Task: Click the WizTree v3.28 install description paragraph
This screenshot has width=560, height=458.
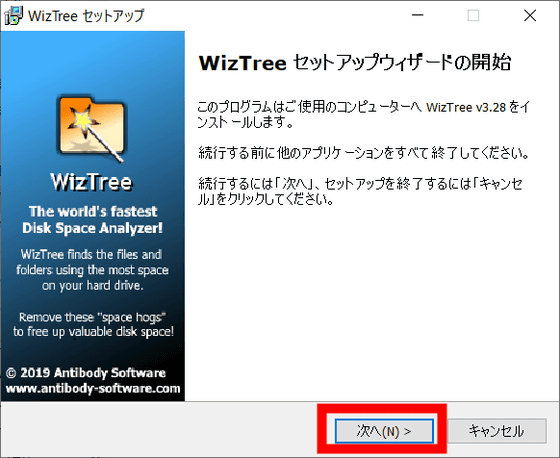Action: point(364,115)
